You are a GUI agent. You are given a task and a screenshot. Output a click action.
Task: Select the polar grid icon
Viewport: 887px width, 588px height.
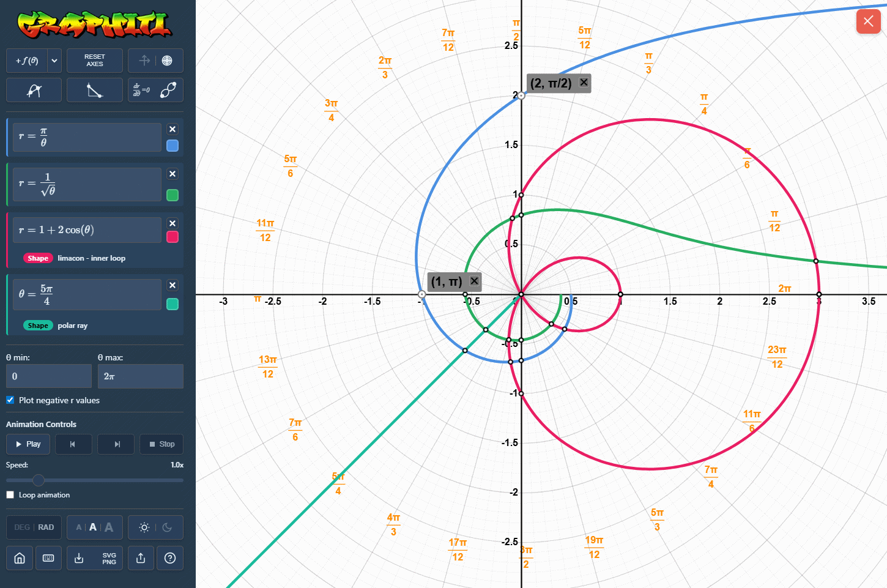coord(167,61)
